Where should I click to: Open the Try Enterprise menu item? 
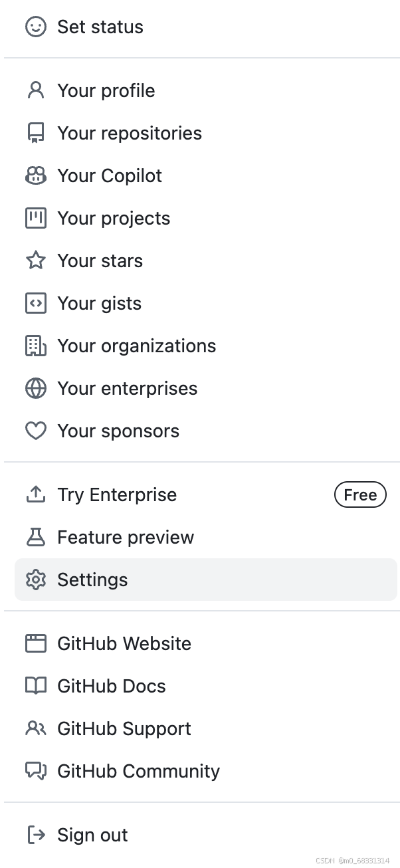pyautogui.click(x=117, y=494)
